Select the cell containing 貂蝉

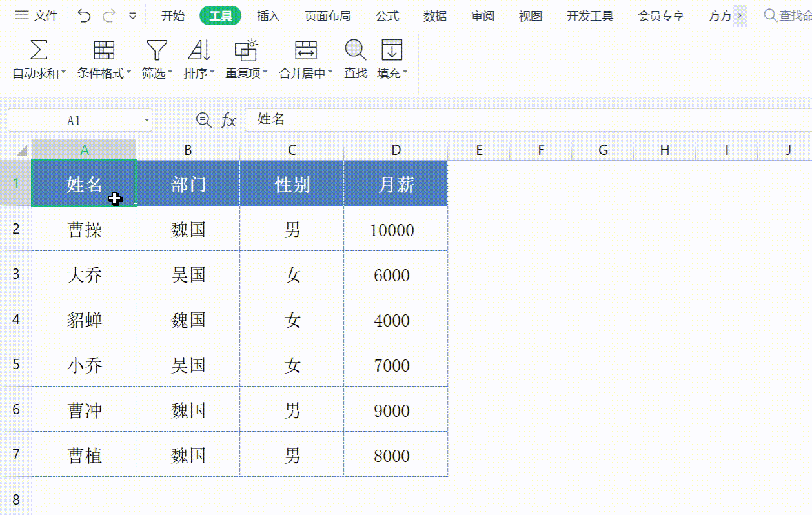pos(84,319)
